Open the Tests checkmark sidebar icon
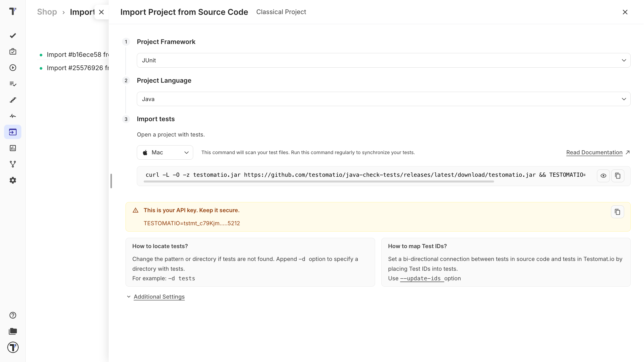Screen dimensions: 644x362 (x=13, y=35)
